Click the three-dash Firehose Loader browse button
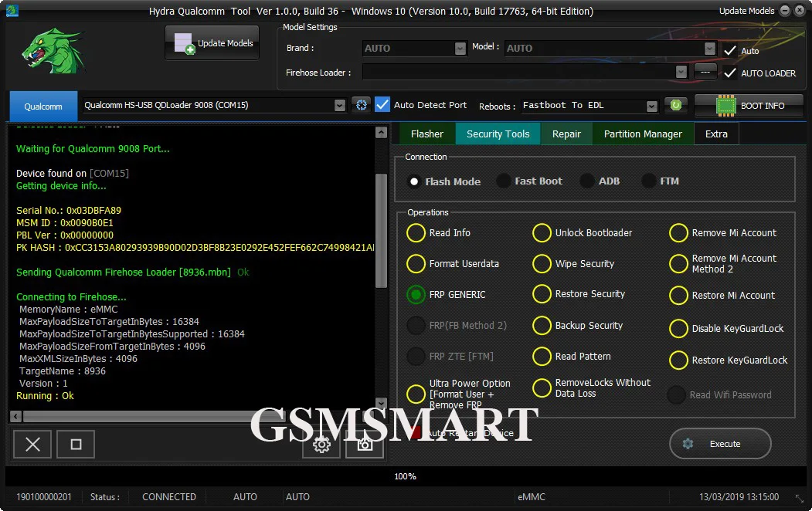 705,72
